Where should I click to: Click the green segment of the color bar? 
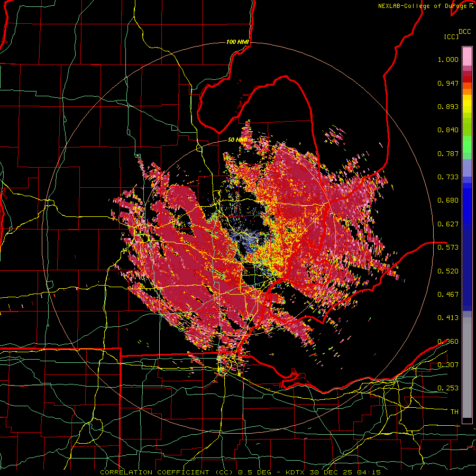click(x=467, y=144)
